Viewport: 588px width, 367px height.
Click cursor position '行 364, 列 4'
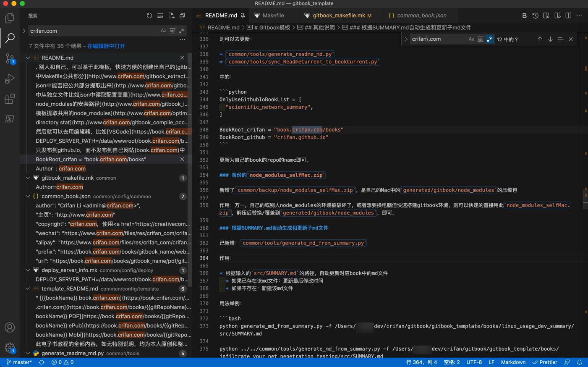coord(421,362)
